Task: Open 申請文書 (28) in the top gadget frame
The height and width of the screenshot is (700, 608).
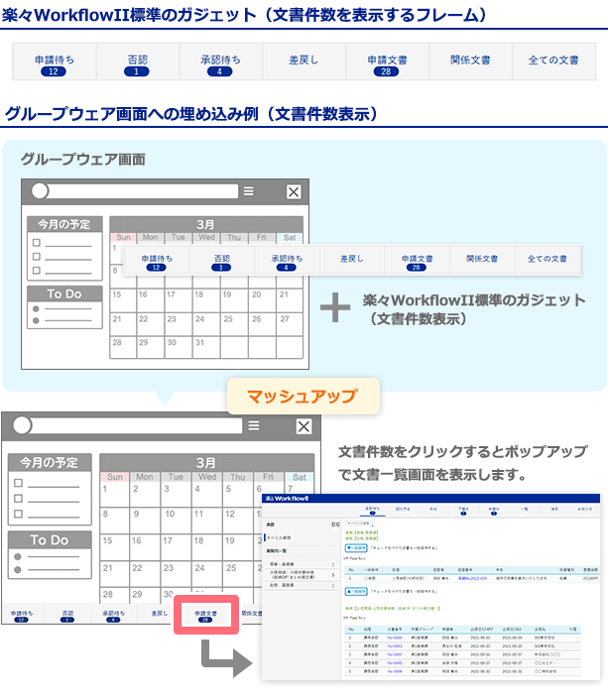Action: [388, 61]
